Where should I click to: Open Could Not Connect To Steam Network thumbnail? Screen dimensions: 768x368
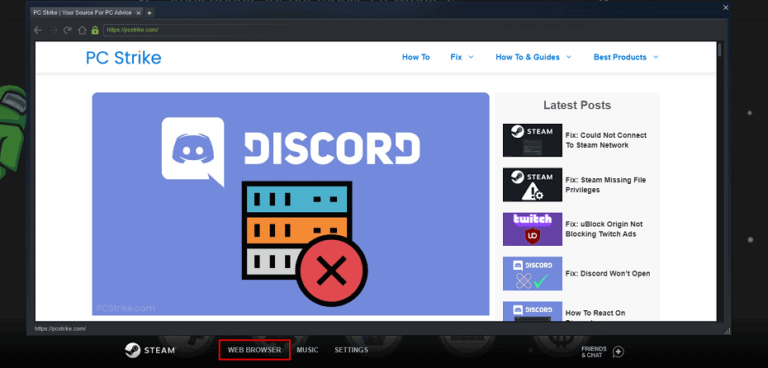point(532,140)
